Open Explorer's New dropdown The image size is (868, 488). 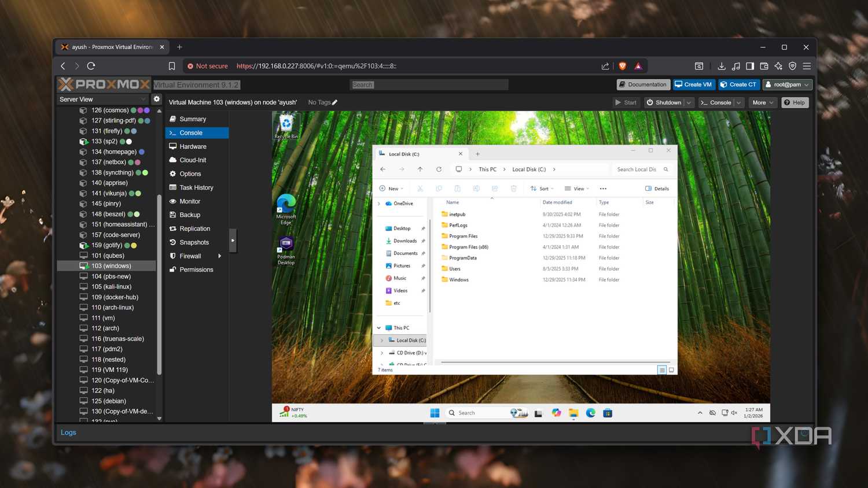point(391,188)
